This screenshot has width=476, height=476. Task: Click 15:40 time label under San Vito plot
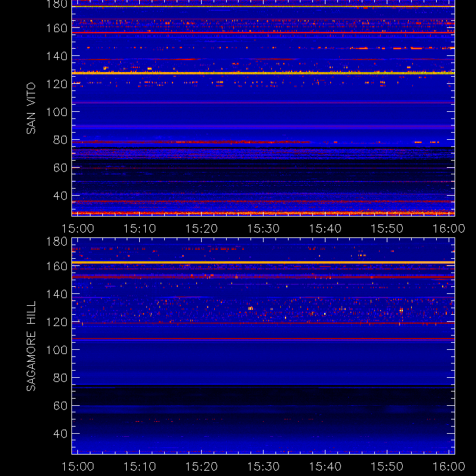click(325, 228)
